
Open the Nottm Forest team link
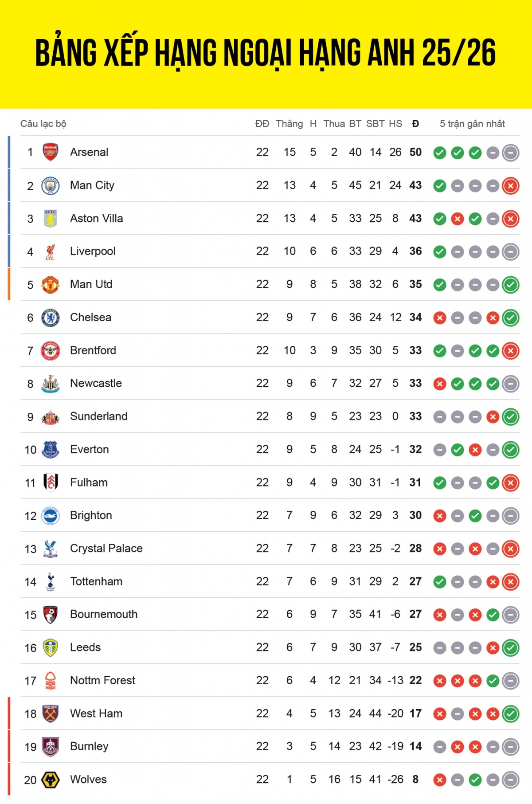pyautogui.click(x=103, y=680)
